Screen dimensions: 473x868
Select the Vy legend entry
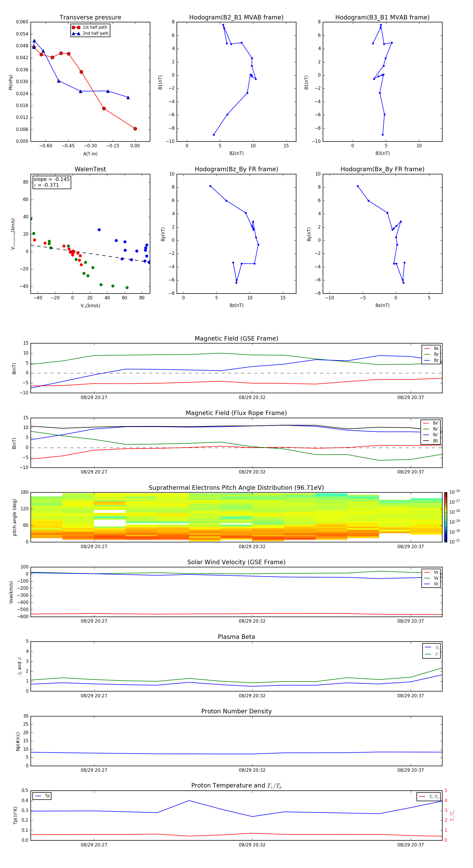(x=431, y=578)
